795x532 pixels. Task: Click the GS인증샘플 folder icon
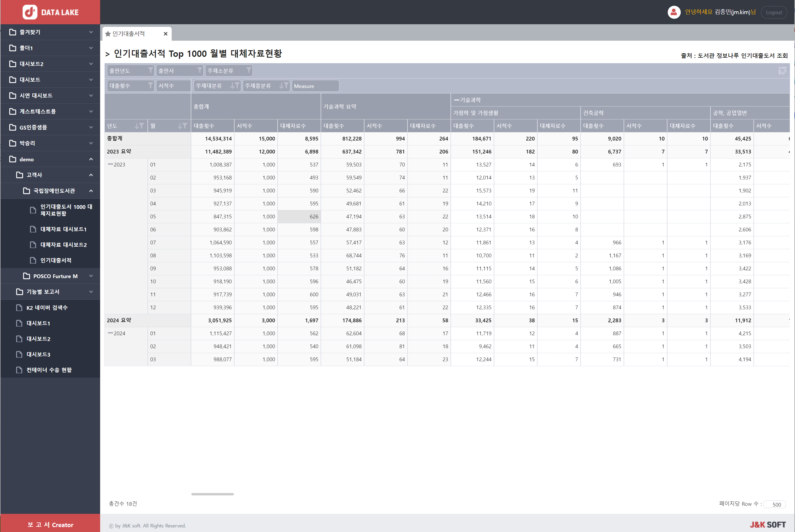[13, 127]
